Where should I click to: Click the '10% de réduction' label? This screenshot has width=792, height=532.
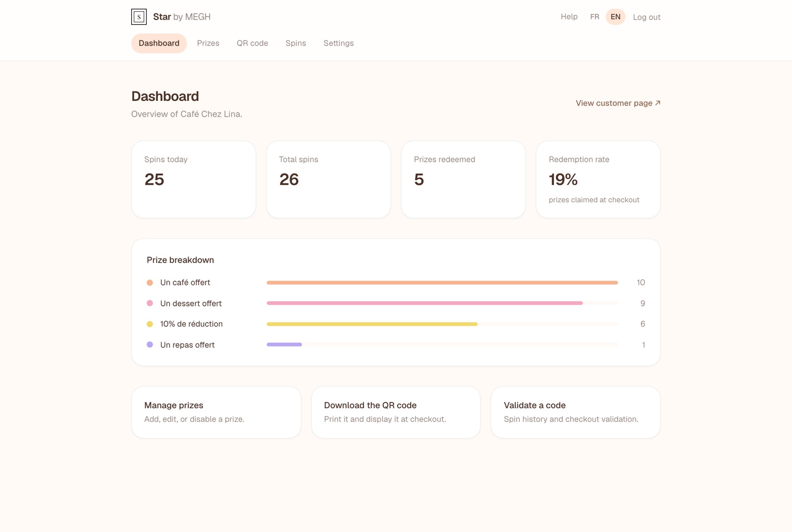[191, 324]
